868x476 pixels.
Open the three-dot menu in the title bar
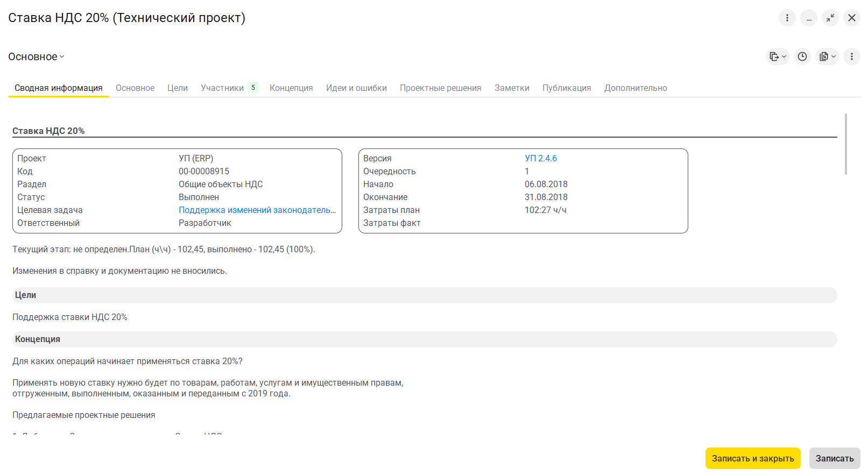point(787,18)
